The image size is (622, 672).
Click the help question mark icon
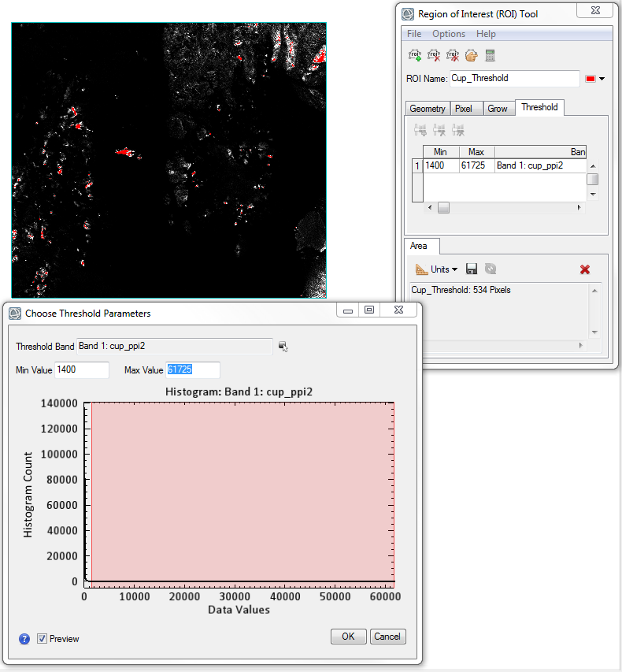(x=24, y=638)
